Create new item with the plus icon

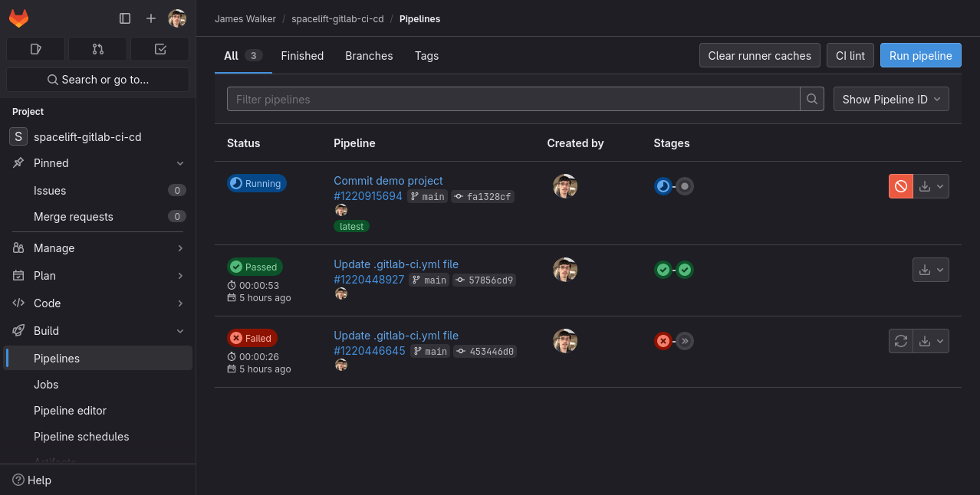pos(150,18)
